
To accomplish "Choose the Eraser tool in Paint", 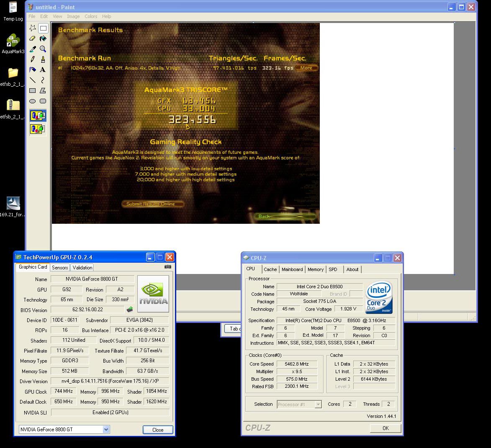I will pos(33,38).
